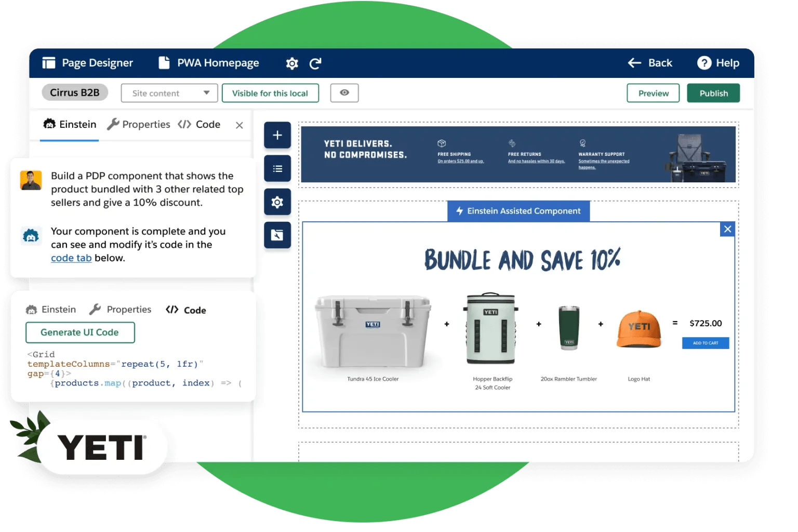
Task: Switch to the Code tab in top panel
Action: pyautogui.click(x=199, y=125)
